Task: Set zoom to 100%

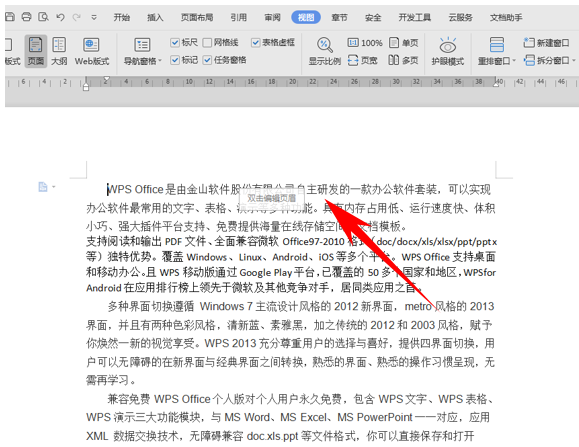Action: tap(365, 43)
